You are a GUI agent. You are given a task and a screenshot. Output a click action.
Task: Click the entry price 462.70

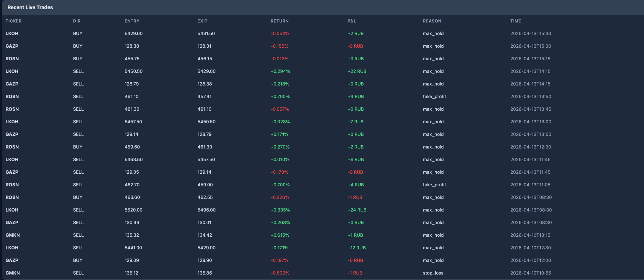click(132, 185)
